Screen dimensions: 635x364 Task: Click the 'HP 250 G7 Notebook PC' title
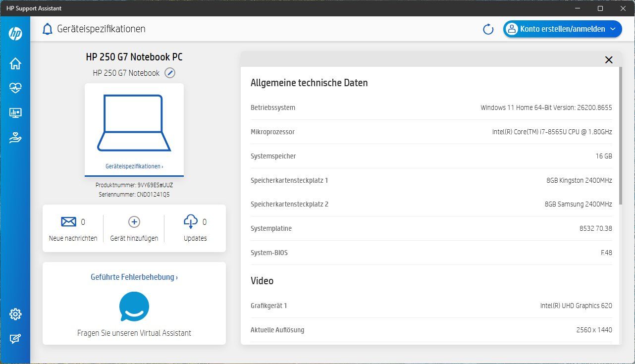134,57
